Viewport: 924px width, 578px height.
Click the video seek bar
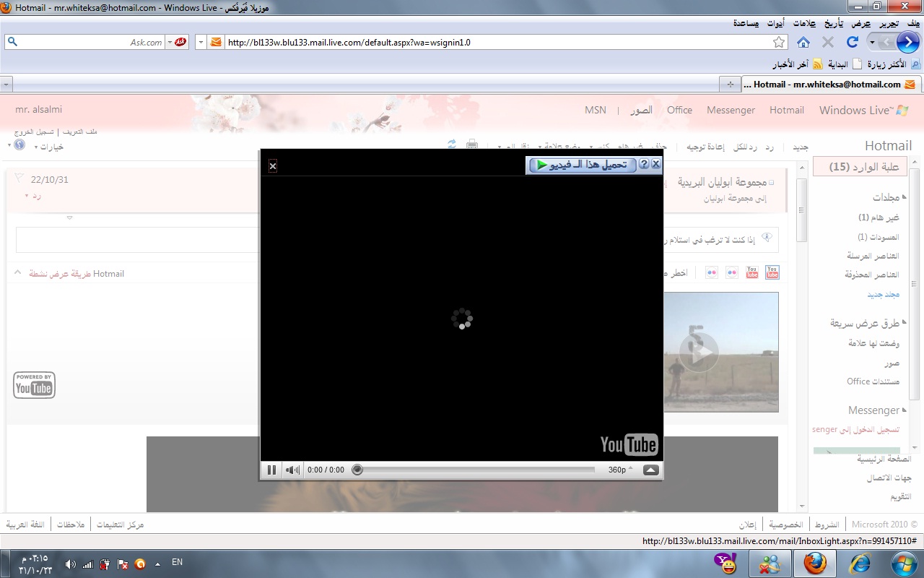476,470
